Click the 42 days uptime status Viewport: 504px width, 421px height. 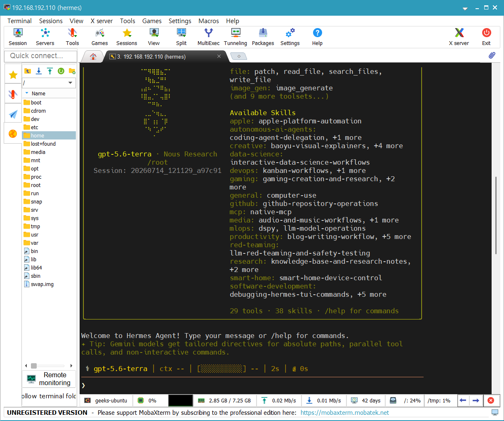pyautogui.click(x=366, y=400)
